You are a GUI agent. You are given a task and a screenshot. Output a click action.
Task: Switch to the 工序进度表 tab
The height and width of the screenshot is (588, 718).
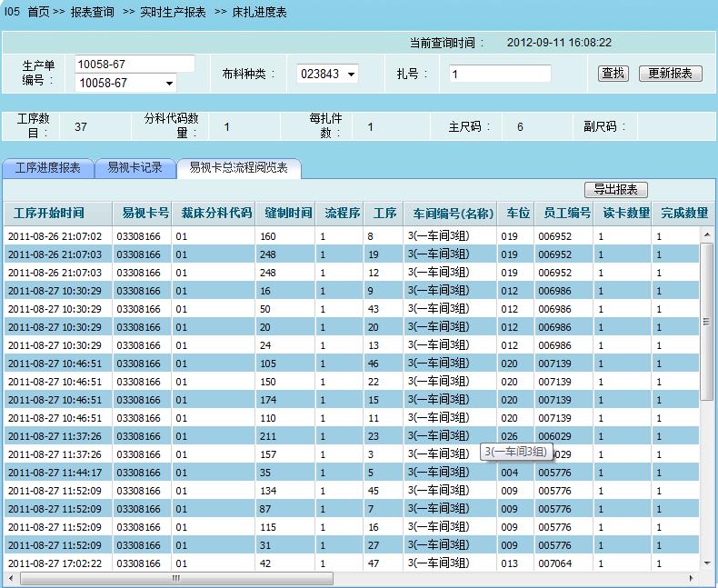(x=47, y=168)
